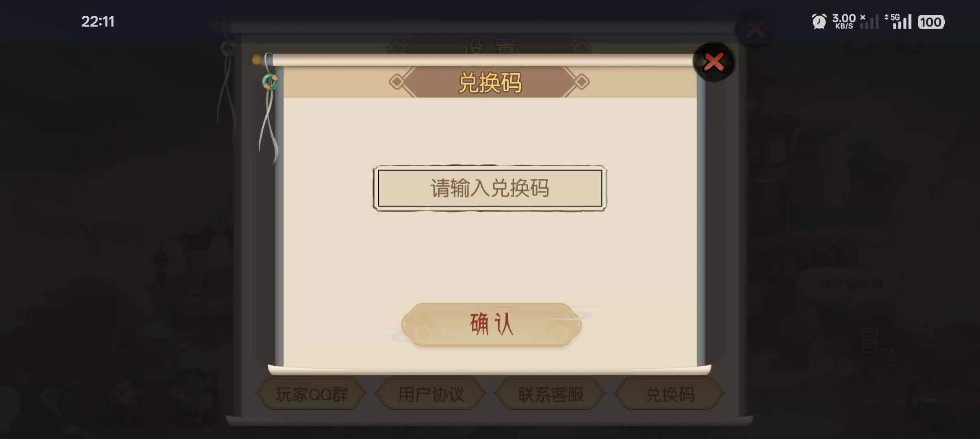Click the left diamond ornament beside 兑换码 title
The width and height of the screenshot is (980, 439).
[397, 82]
